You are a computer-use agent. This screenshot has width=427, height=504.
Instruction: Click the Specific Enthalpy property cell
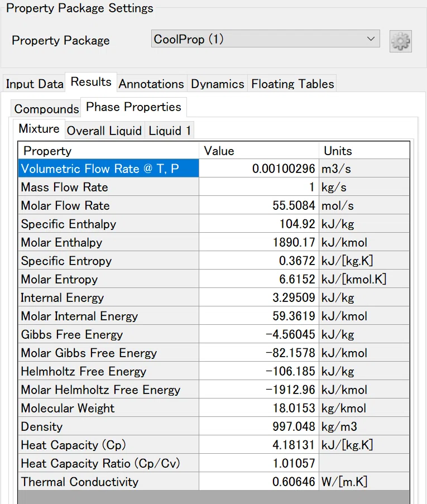109,224
